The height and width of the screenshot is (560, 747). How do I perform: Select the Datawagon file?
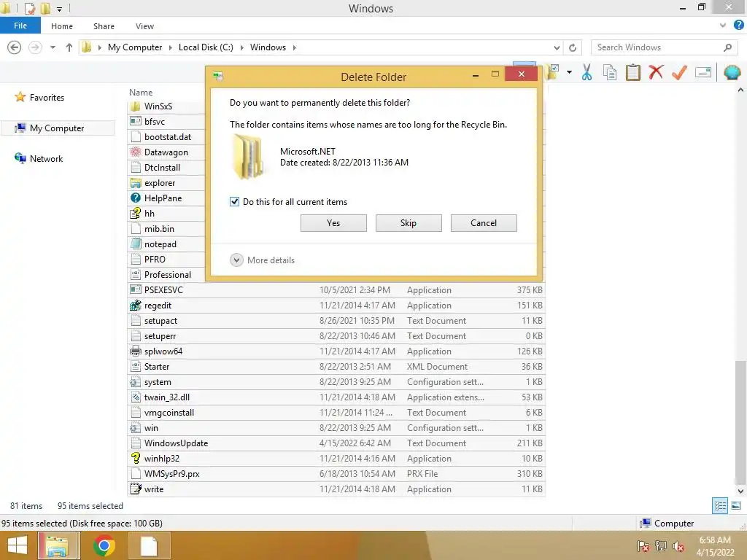(166, 152)
